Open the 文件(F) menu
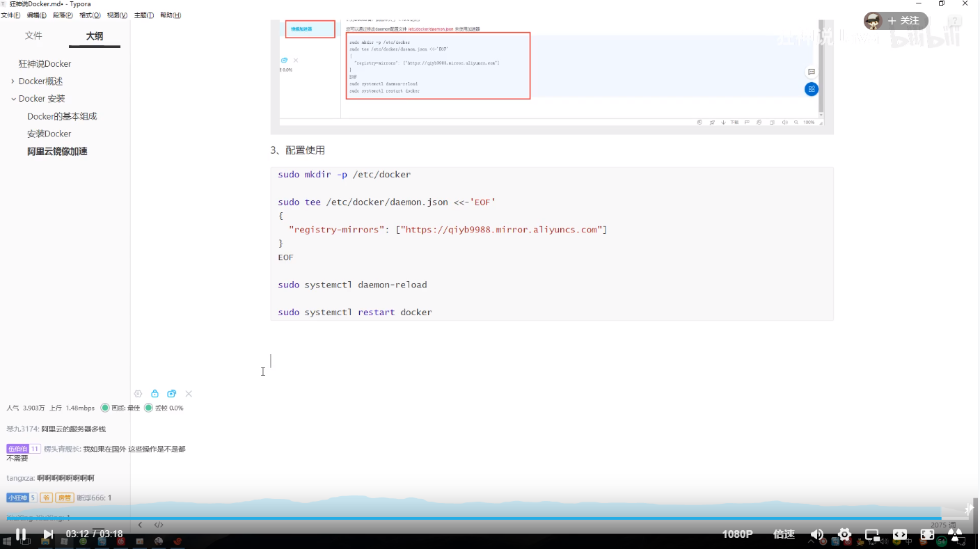 tap(10, 15)
